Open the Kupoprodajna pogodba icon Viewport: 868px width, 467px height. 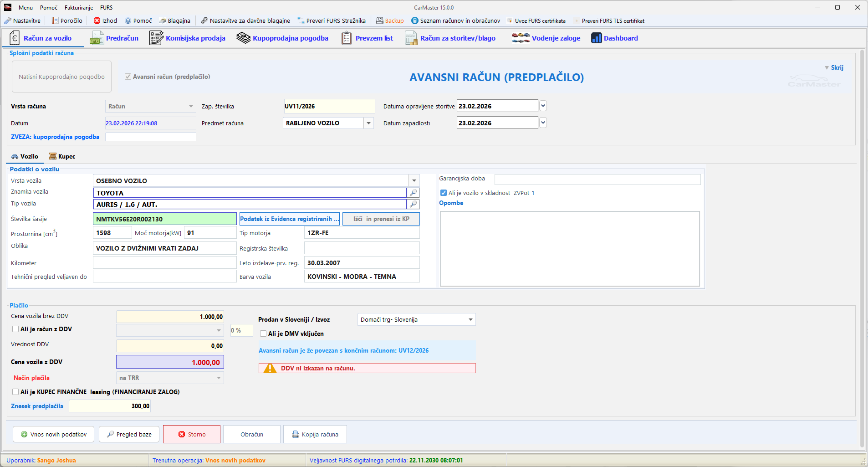[x=244, y=38]
